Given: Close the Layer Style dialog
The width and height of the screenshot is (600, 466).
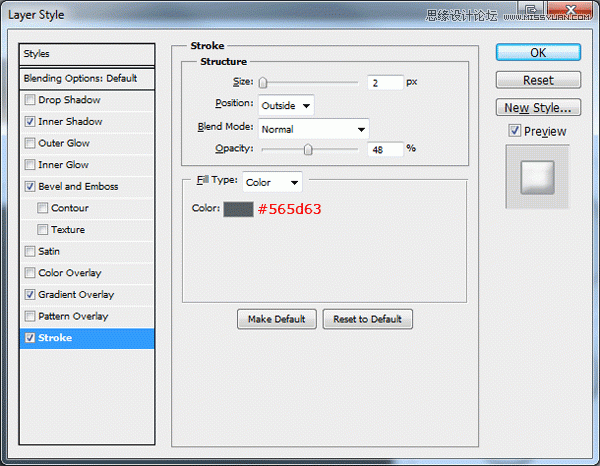Looking at the screenshot, I should pos(571,10).
